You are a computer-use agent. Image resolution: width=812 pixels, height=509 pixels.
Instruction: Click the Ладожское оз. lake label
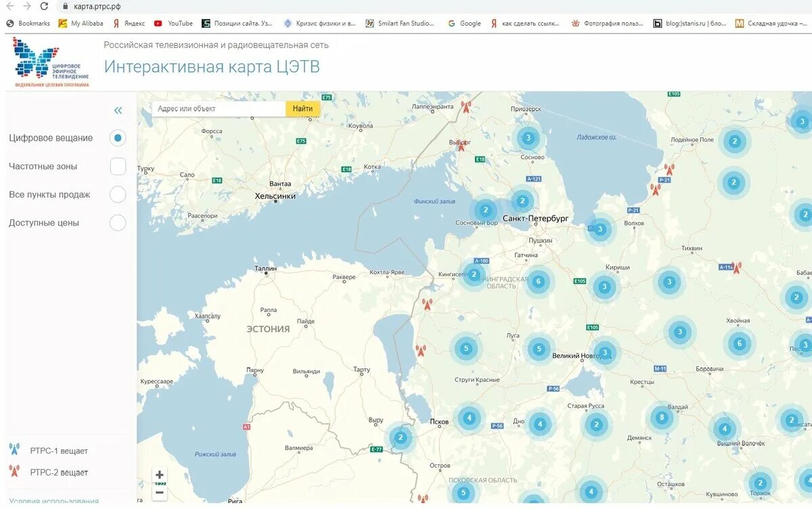point(597,137)
